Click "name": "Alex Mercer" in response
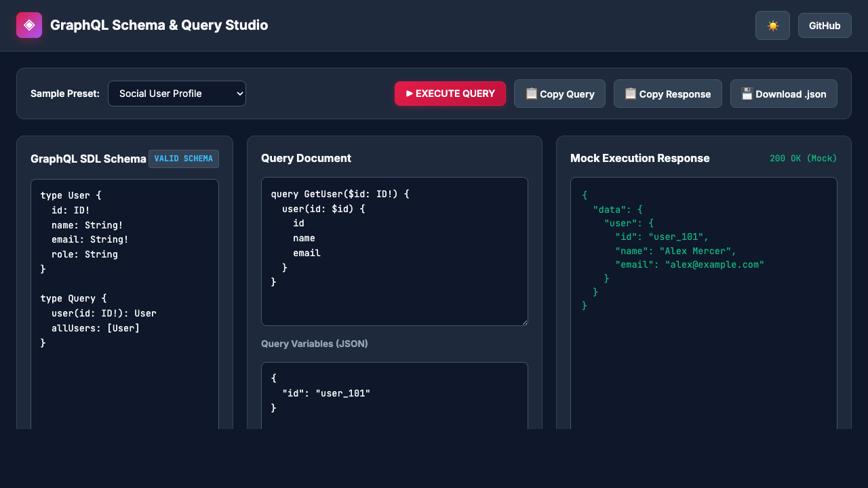This screenshot has width=868, height=488. coord(675,251)
